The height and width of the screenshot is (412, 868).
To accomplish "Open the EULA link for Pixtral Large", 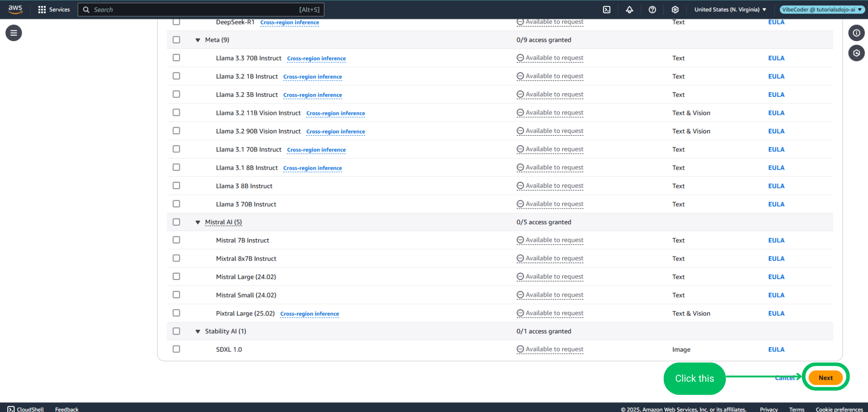I will 776,313.
